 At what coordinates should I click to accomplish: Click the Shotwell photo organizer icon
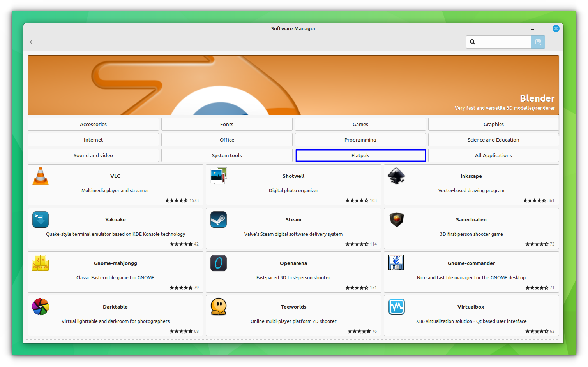(x=219, y=176)
